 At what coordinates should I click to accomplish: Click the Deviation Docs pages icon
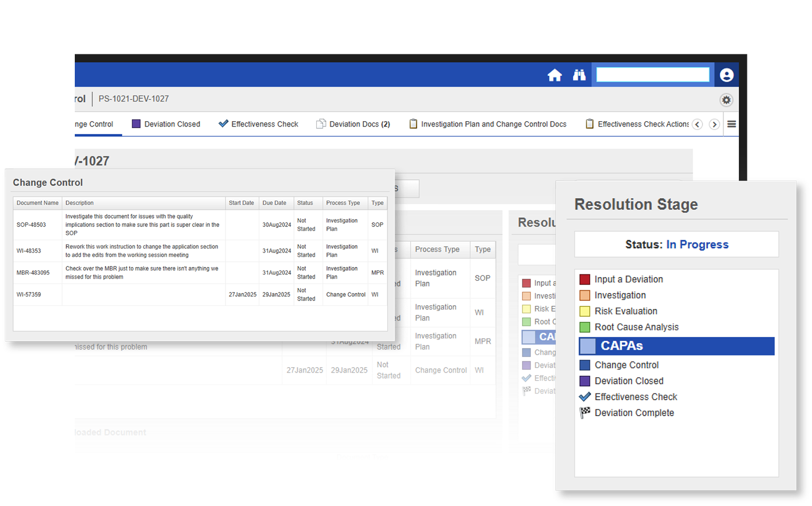(x=321, y=123)
